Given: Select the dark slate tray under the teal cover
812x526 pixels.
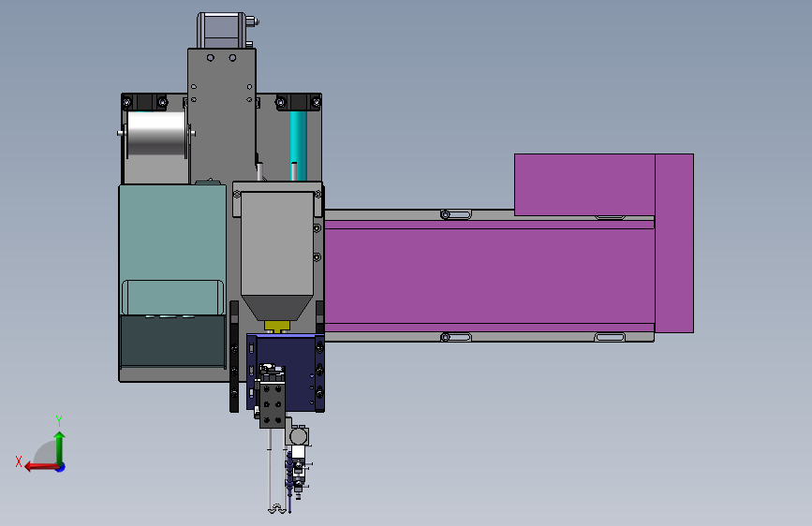Looking at the screenshot, I should (x=172, y=342).
